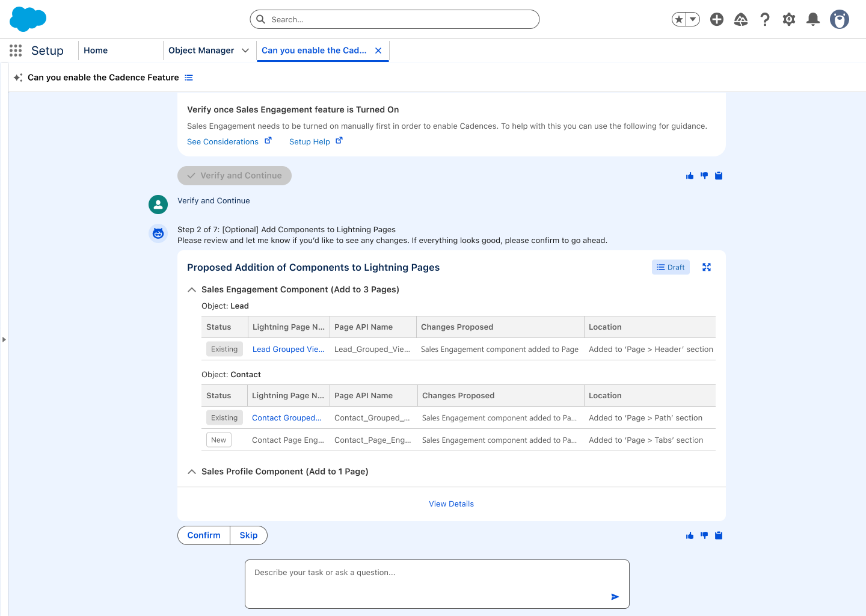Click the Contact table Location column header
The width and height of the screenshot is (866, 616).
pyautogui.click(x=649, y=396)
